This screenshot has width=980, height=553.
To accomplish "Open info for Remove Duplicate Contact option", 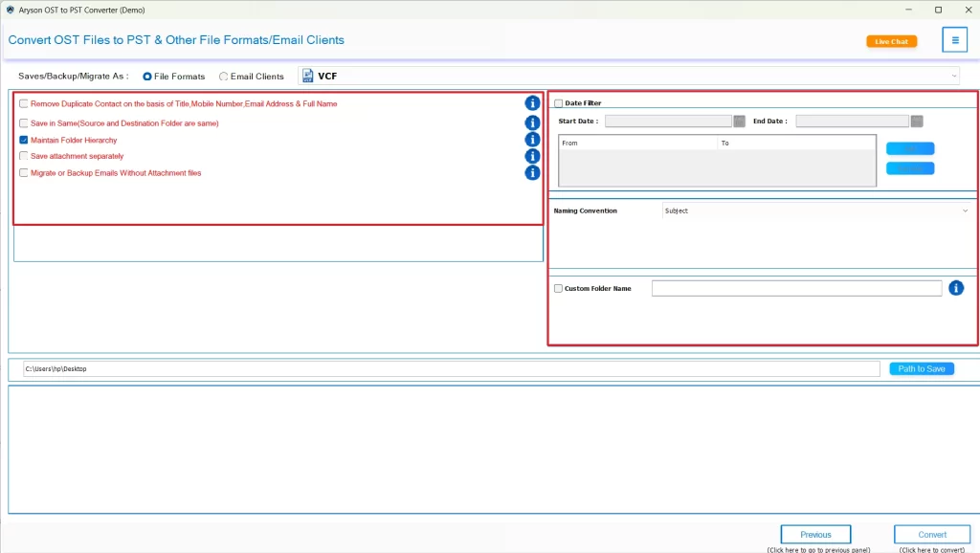I will tap(532, 103).
